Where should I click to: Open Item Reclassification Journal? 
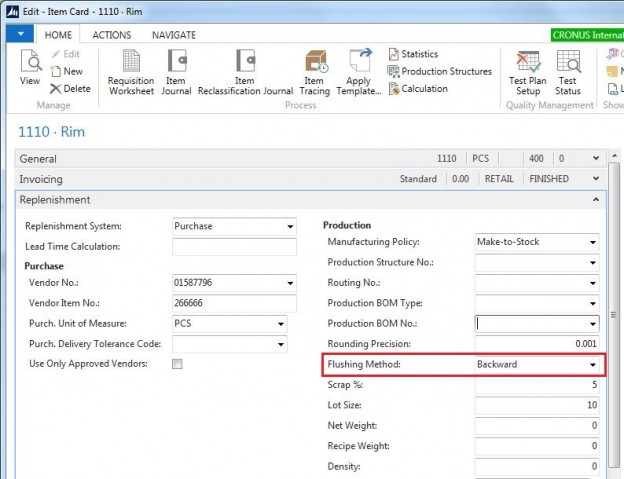245,73
